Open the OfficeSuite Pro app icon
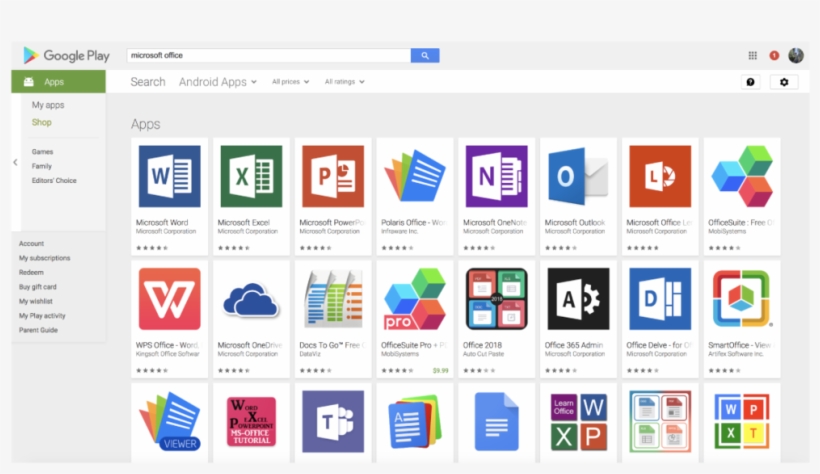Image resolution: width=820 pixels, height=474 pixels. coord(415,299)
